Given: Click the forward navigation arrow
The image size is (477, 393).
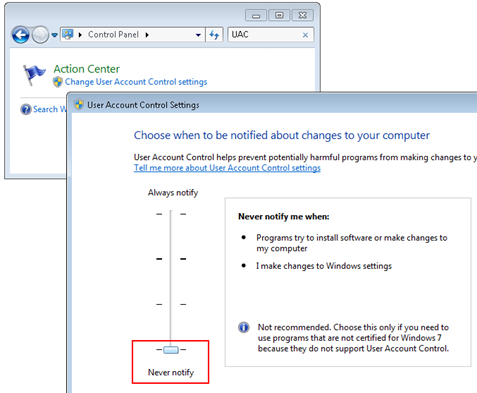Looking at the screenshot, I should (x=40, y=35).
